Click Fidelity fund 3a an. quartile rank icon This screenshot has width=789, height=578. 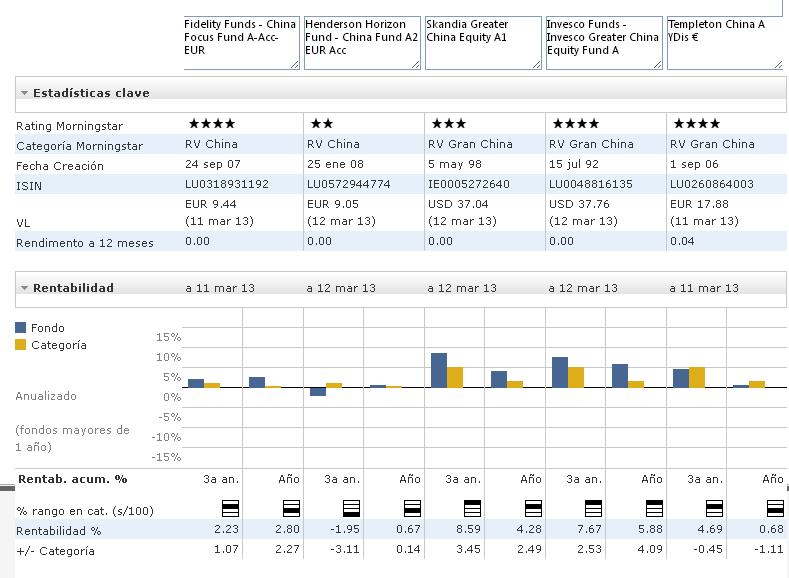point(230,509)
